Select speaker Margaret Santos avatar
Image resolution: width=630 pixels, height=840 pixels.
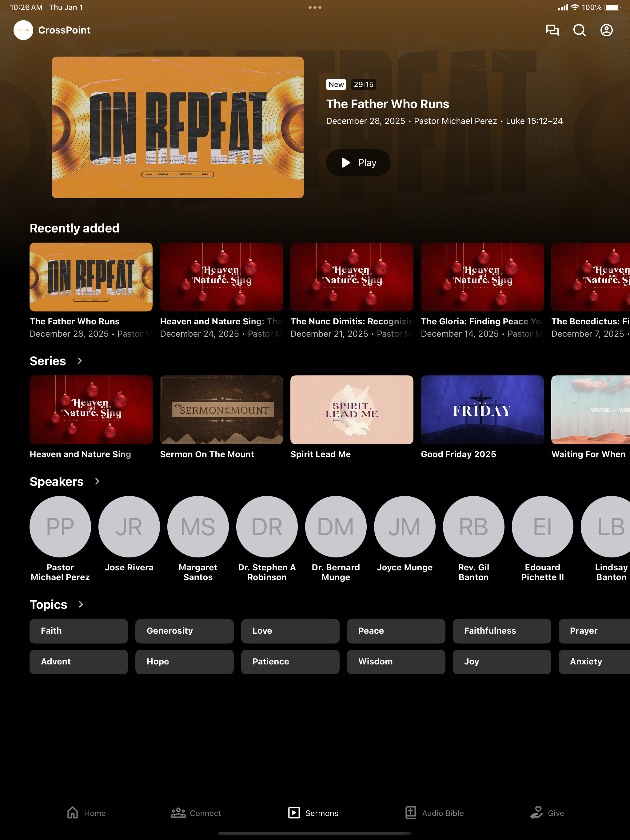pyautogui.click(x=198, y=526)
